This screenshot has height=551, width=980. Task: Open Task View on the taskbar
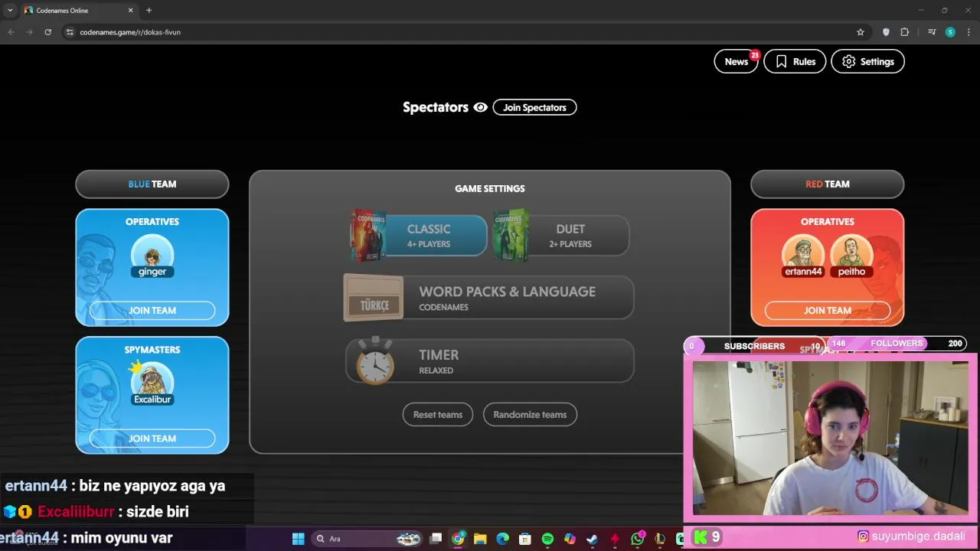(x=436, y=539)
